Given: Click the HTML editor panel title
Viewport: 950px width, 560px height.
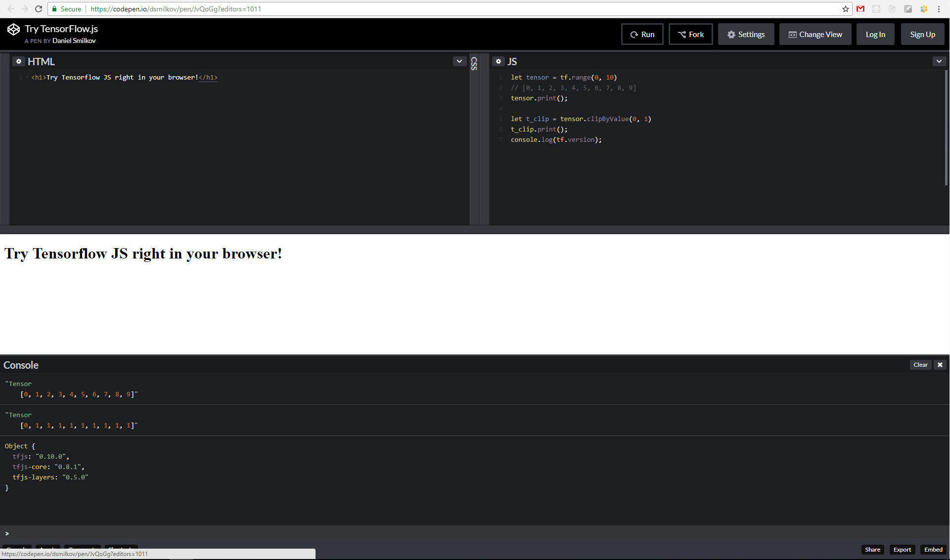Looking at the screenshot, I should click(x=41, y=62).
